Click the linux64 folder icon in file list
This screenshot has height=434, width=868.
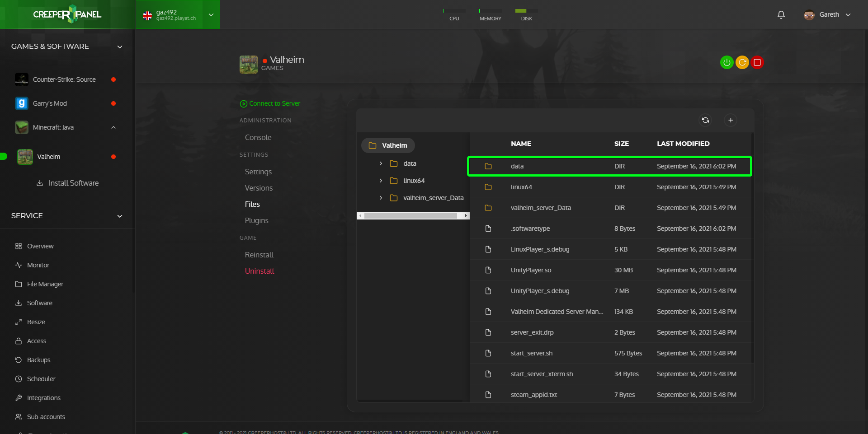[488, 187]
